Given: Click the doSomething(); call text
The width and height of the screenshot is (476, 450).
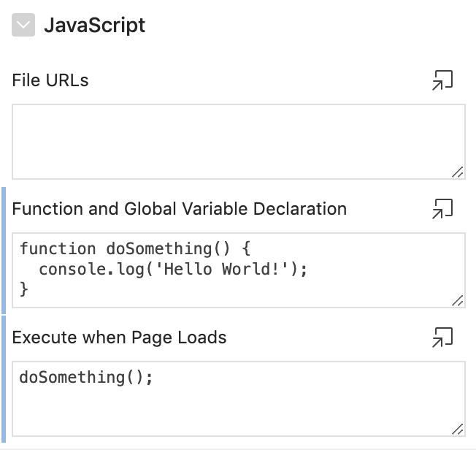Looking at the screenshot, I should click(86, 378).
